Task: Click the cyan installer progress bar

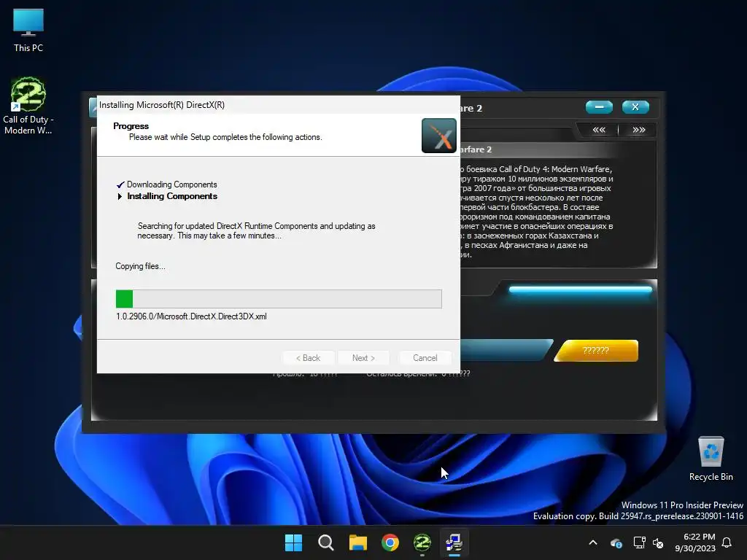Action: pyautogui.click(x=580, y=289)
